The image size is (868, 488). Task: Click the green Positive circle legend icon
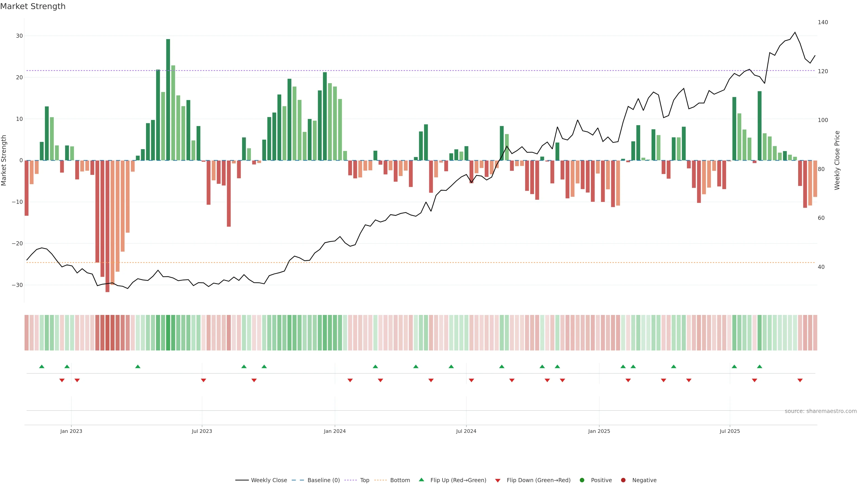pyautogui.click(x=582, y=480)
